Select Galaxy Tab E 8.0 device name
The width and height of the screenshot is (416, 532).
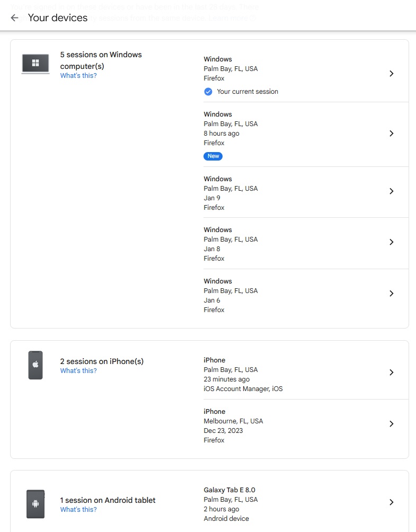pos(229,490)
